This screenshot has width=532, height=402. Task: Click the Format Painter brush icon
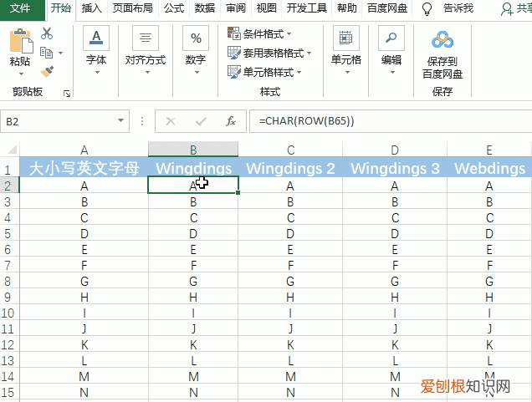(47, 72)
